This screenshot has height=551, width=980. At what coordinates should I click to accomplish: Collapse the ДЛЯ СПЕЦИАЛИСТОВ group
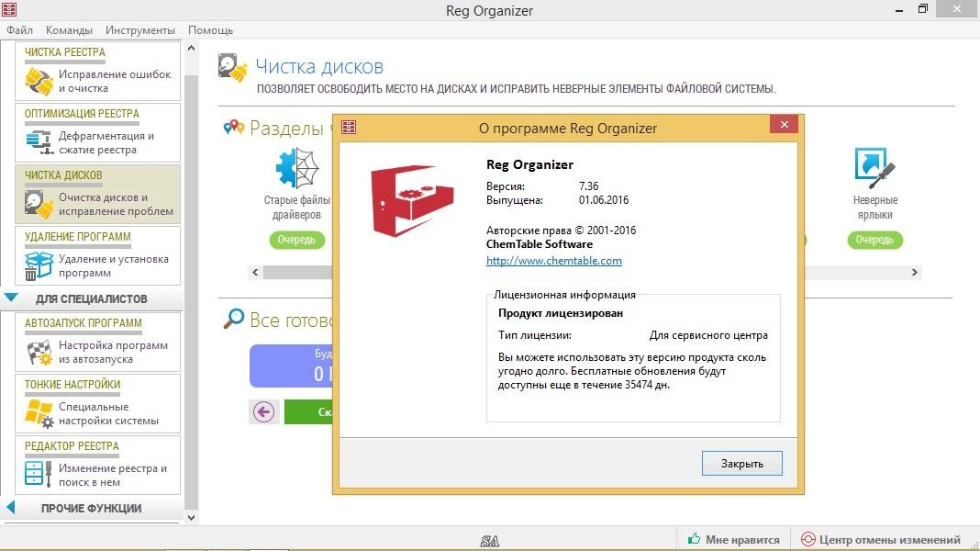click(x=11, y=298)
